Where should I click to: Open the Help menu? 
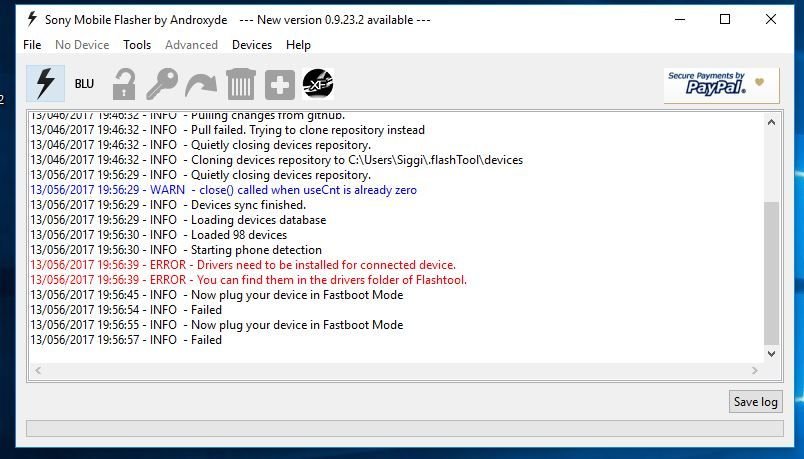(298, 45)
